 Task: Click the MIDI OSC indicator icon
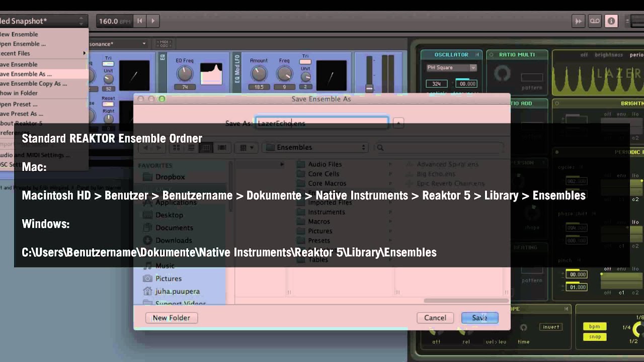coord(163,44)
